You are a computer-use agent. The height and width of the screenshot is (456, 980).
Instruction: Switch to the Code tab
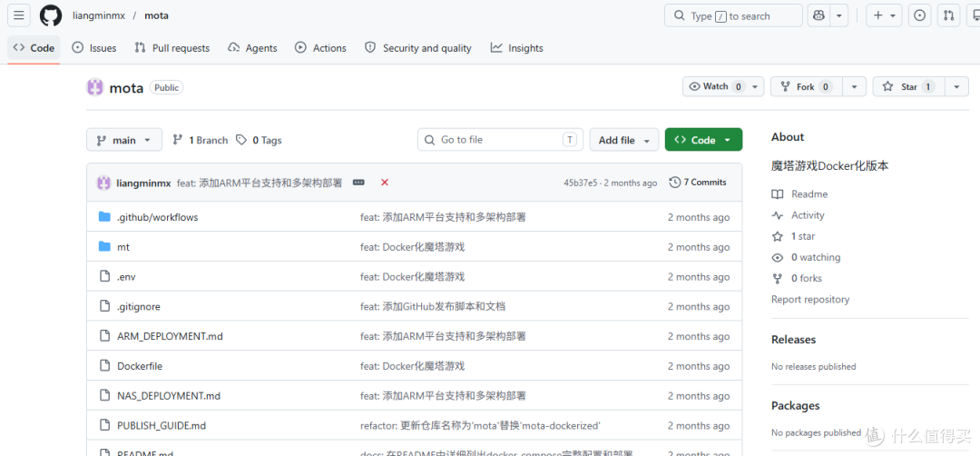tap(34, 48)
